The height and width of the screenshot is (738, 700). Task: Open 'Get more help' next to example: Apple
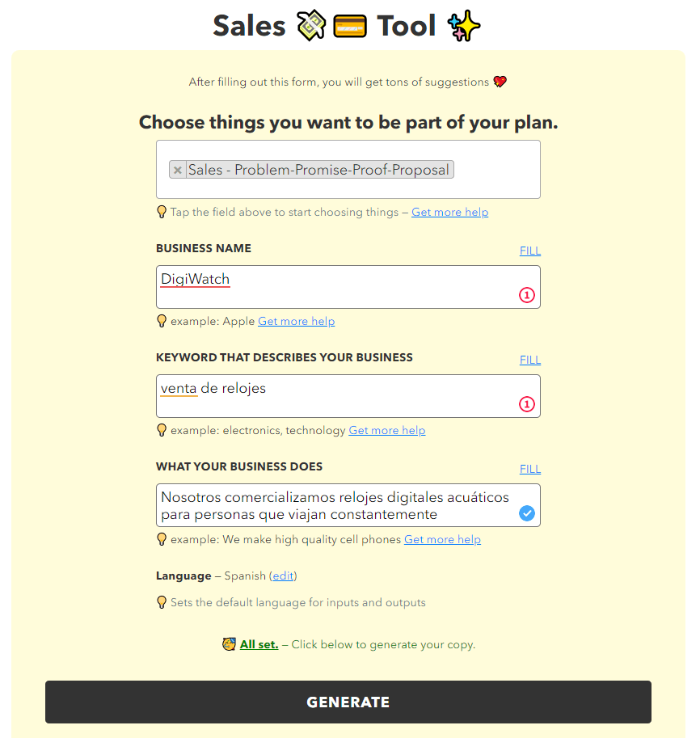click(x=296, y=322)
